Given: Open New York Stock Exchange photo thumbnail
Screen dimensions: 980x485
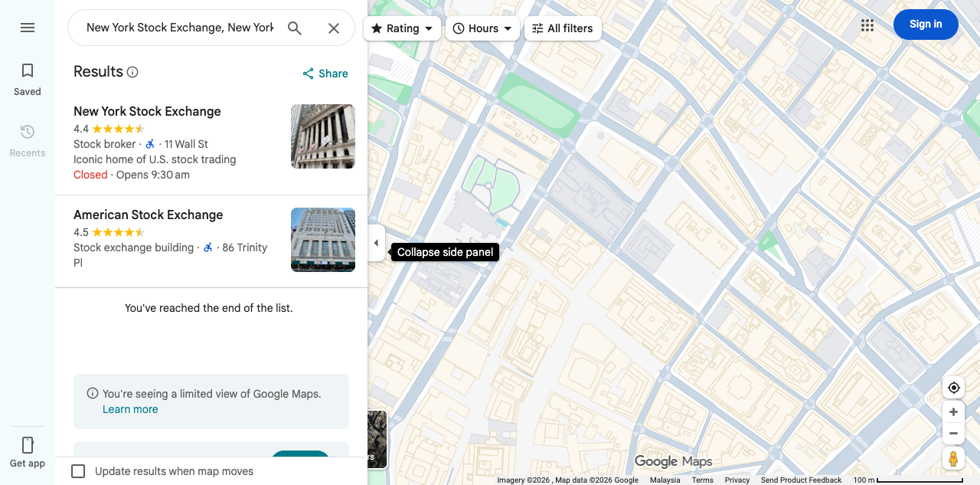Looking at the screenshot, I should point(323,136).
